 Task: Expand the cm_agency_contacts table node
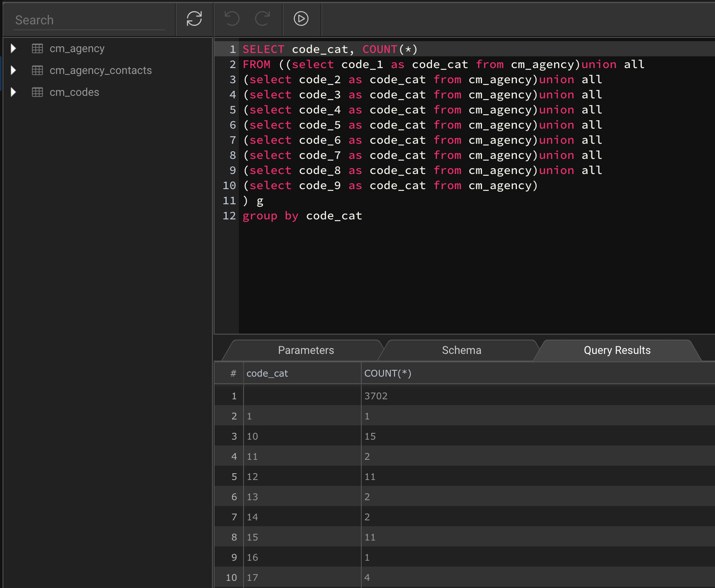(13, 70)
